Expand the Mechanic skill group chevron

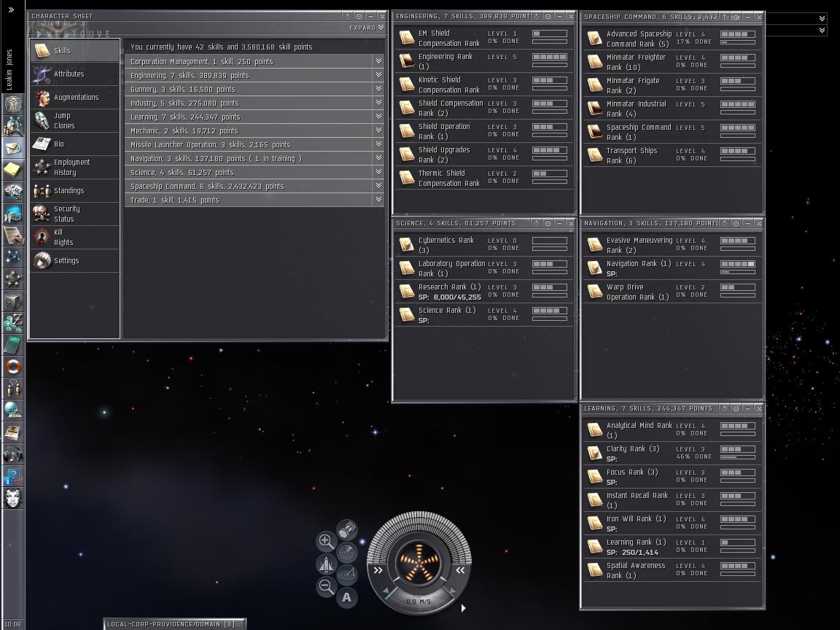[x=378, y=131]
